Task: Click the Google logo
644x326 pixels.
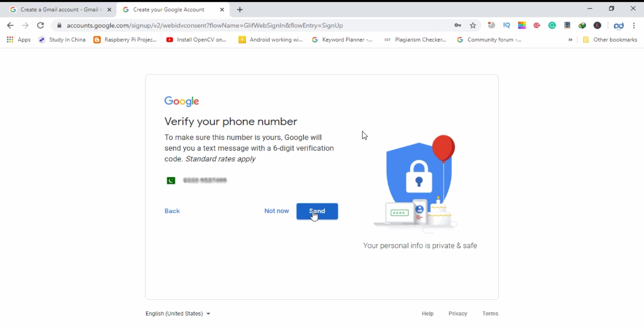Action: 182,101
